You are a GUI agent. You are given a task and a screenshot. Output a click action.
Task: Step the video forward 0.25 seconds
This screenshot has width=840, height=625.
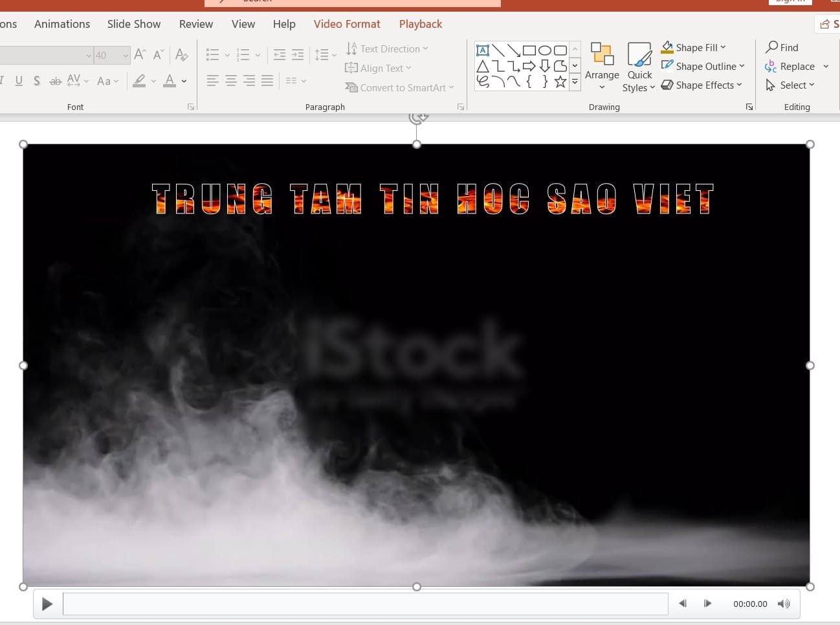pos(707,604)
